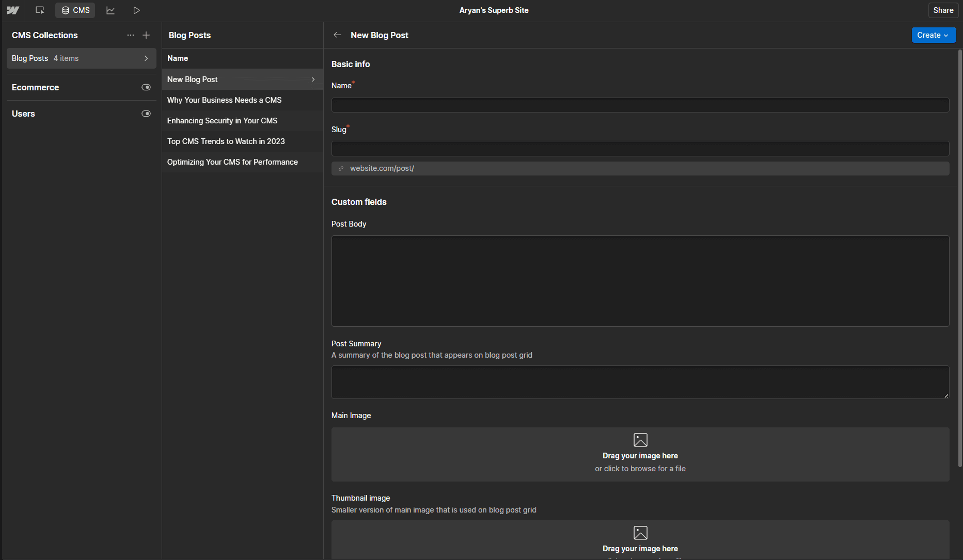Image resolution: width=963 pixels, height=560 pixels.
Task: Click inside the Post Body editor
Action: pos(640,281)
